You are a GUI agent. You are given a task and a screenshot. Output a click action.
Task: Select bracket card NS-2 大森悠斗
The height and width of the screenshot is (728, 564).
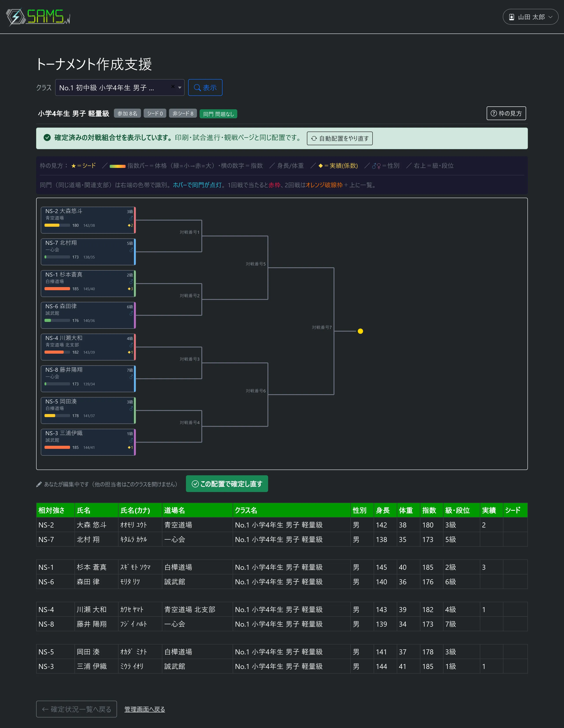coord(88,220)
